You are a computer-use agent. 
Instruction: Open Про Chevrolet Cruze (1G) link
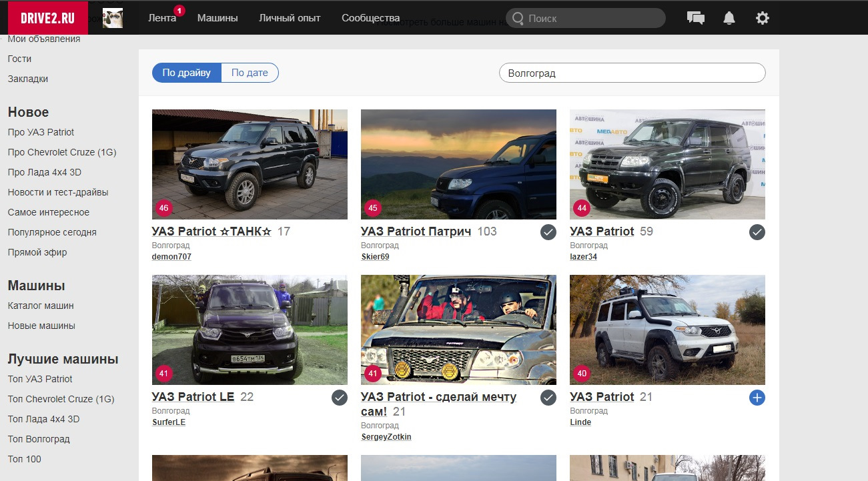[x=62, y=152]
